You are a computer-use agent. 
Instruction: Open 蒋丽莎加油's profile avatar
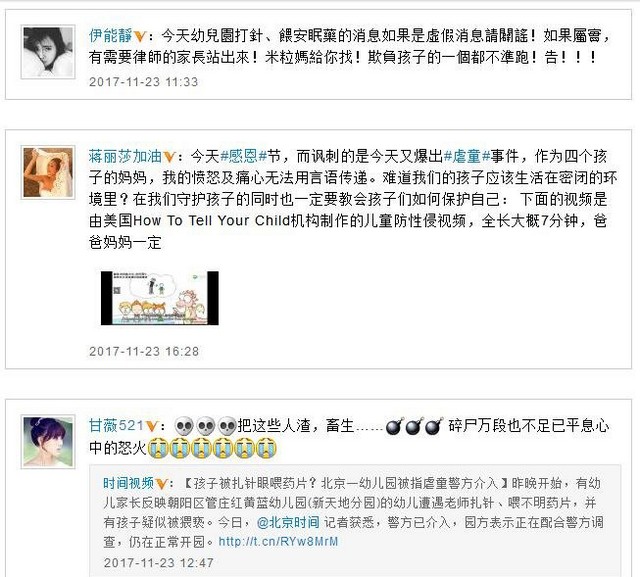pyautogui.click(x=48, y=172)
